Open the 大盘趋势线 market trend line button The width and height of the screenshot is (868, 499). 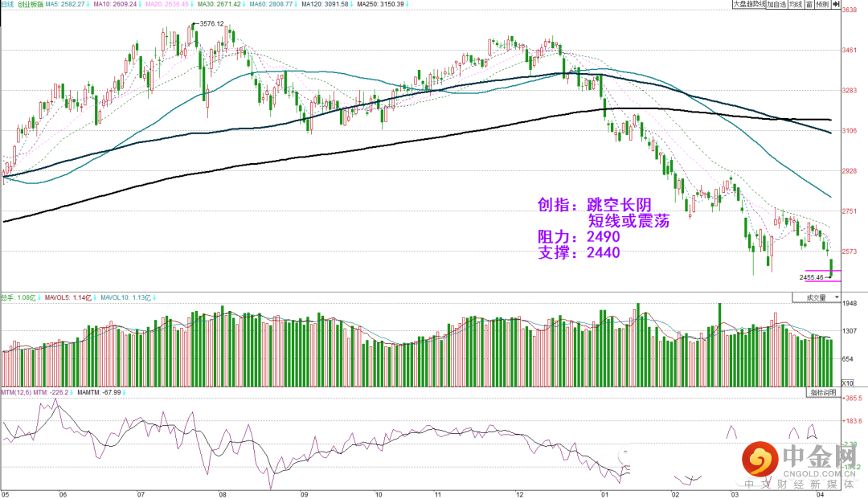(x=749, y=5)
